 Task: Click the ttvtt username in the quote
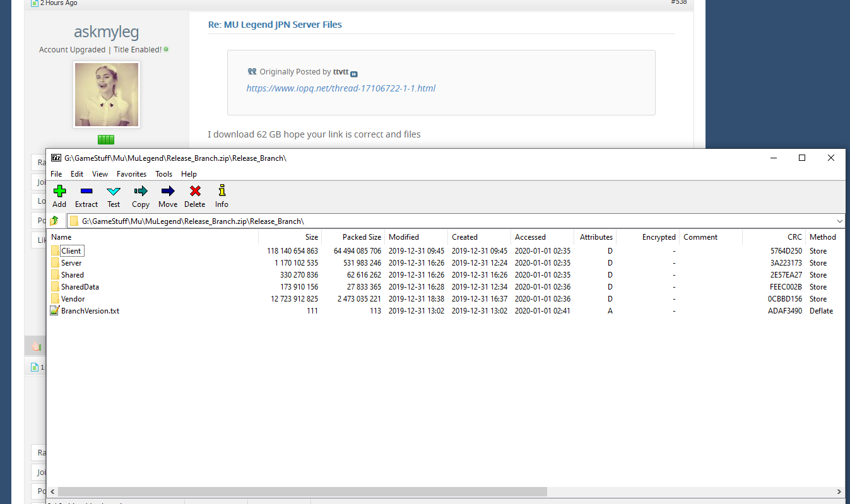click(x=341, y=72)
